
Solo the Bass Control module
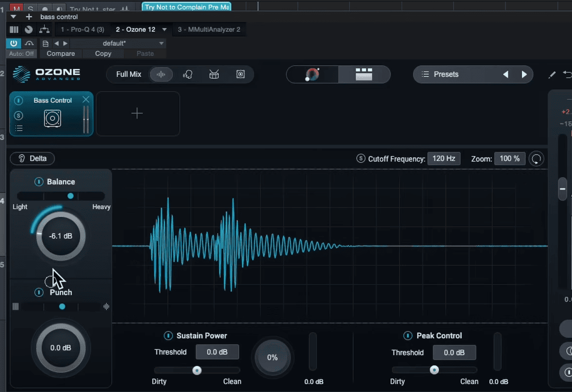point(19,115)
